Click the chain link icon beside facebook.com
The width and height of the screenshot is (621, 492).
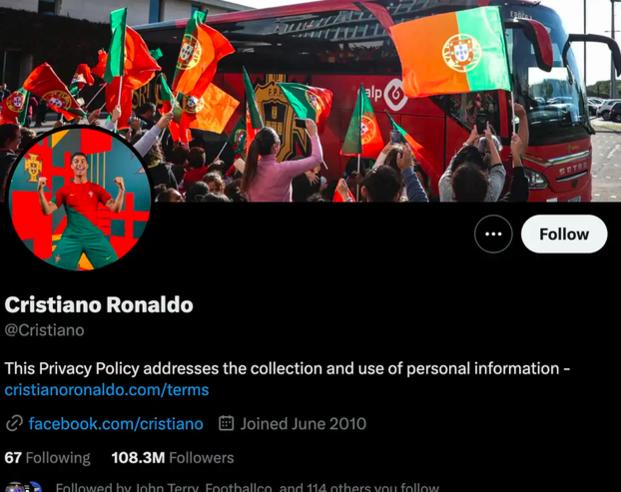(14, 423)
